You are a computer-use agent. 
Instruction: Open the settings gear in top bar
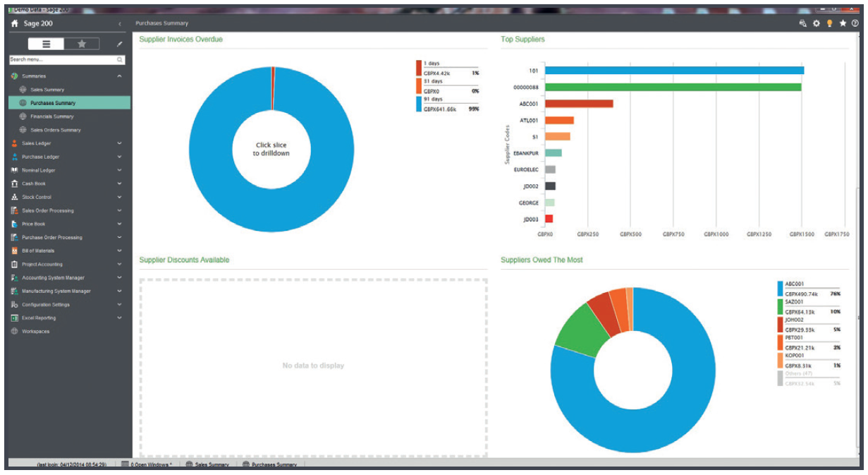(x=816, y=23)
